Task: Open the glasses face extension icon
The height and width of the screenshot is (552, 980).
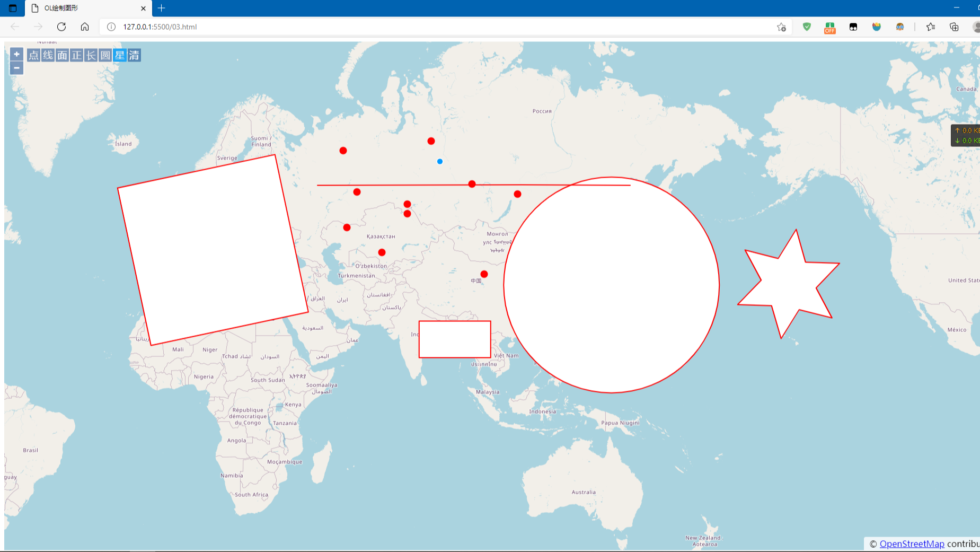Action: click(x=900, y=27)
